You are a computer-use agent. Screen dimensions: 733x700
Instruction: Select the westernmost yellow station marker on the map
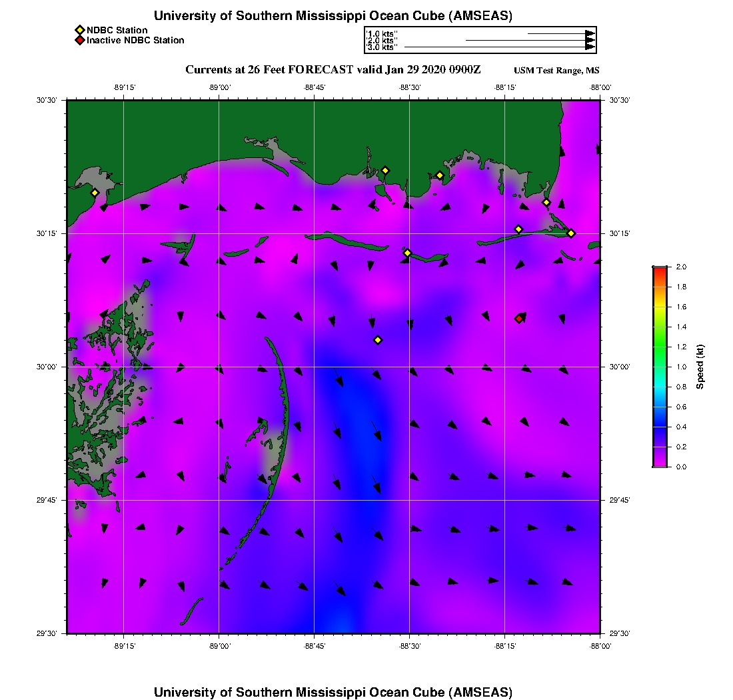pos(95,193)
